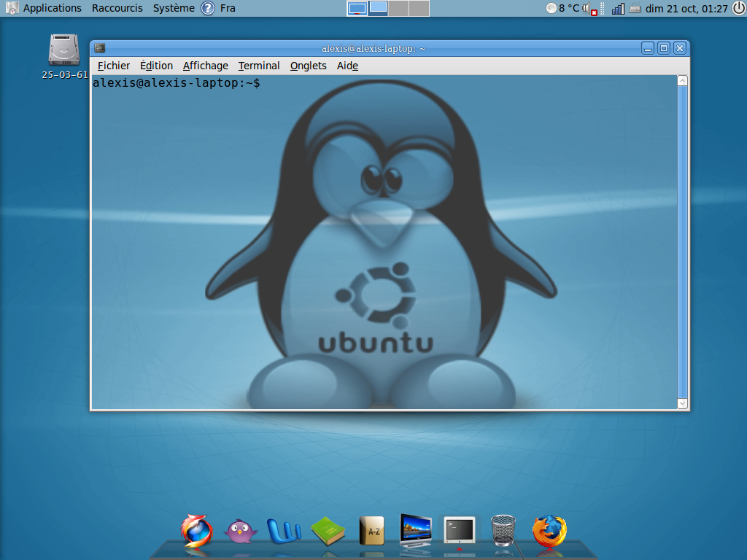This screenshot has width=747, height=560.
Task: Launch the purple bird dock icon
Action: (241, 532)
